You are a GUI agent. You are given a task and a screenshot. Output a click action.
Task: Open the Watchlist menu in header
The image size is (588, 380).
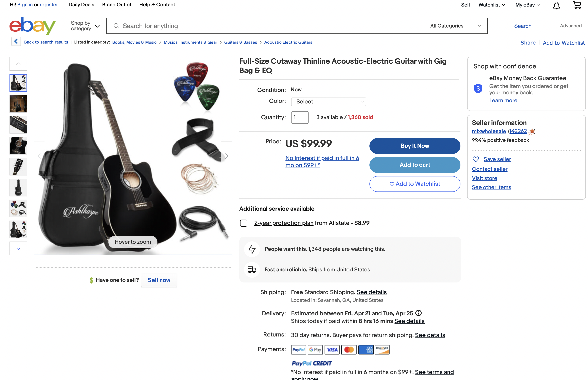coord(492,5)
